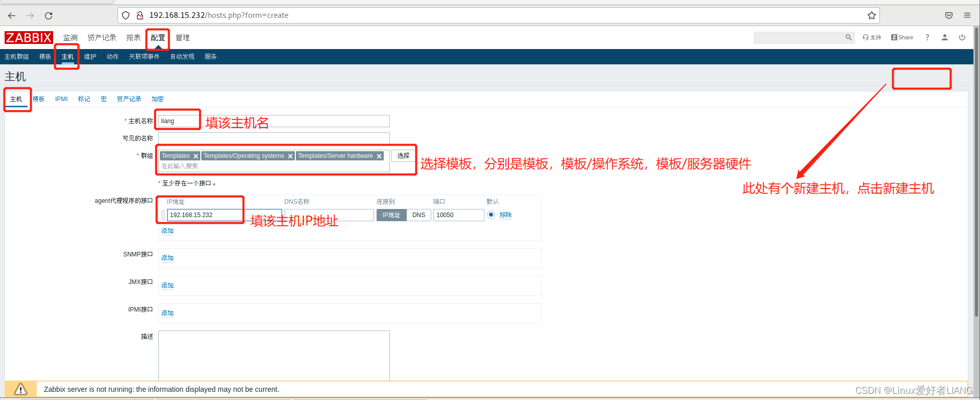Select the 主机 form tab
Viewport: 980px width, 400px height.
[16, 99]
